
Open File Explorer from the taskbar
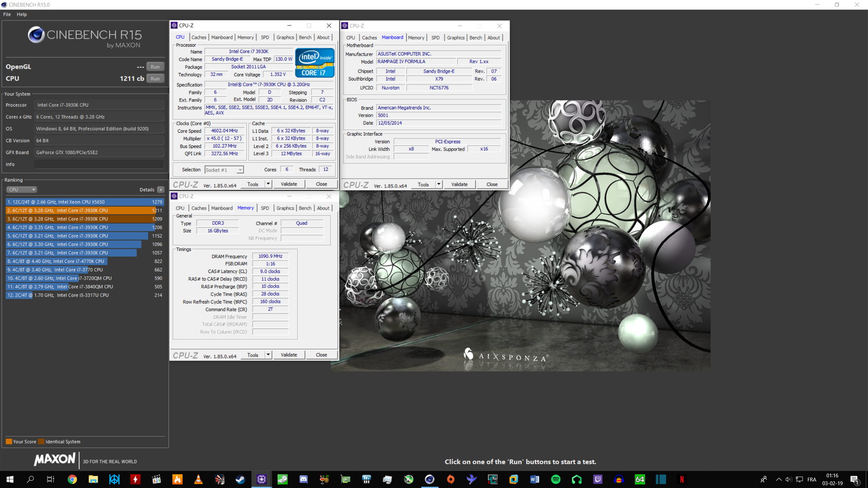pyautogui.click(x=93, y=479)
